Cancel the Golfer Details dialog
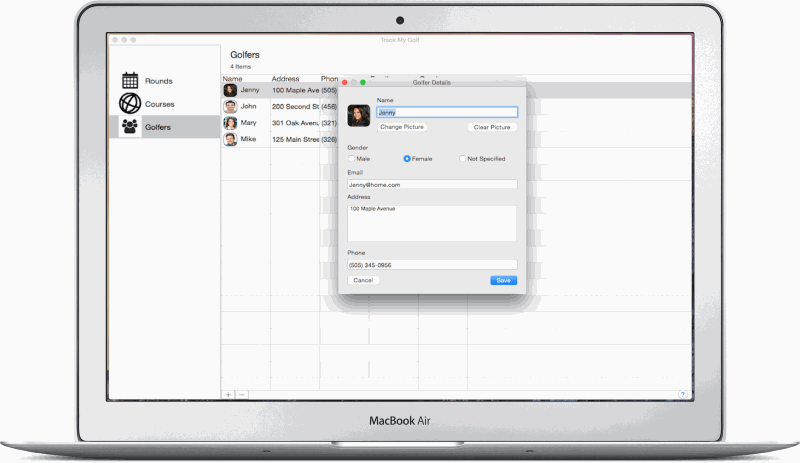 point(363,281)
